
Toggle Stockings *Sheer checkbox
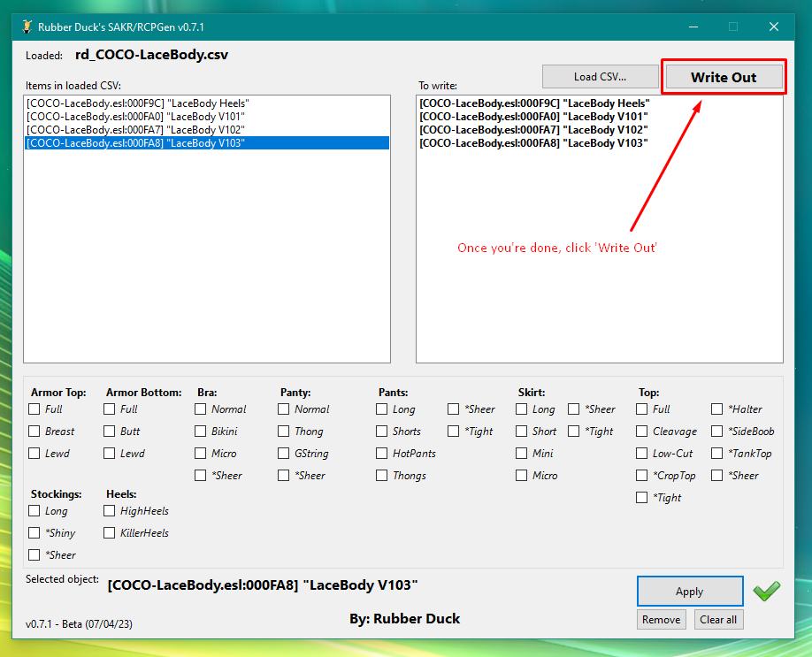[x=34, y=555]
